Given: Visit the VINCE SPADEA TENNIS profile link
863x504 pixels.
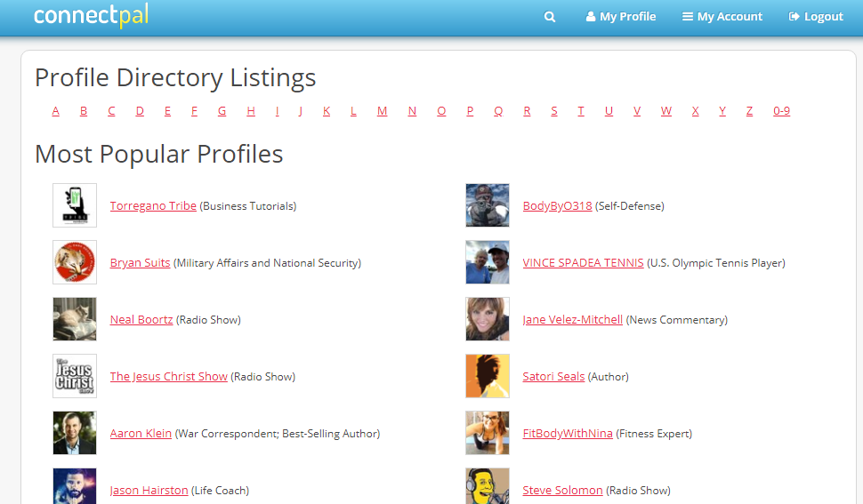Looking at the screenshot, I should [583, 263].
